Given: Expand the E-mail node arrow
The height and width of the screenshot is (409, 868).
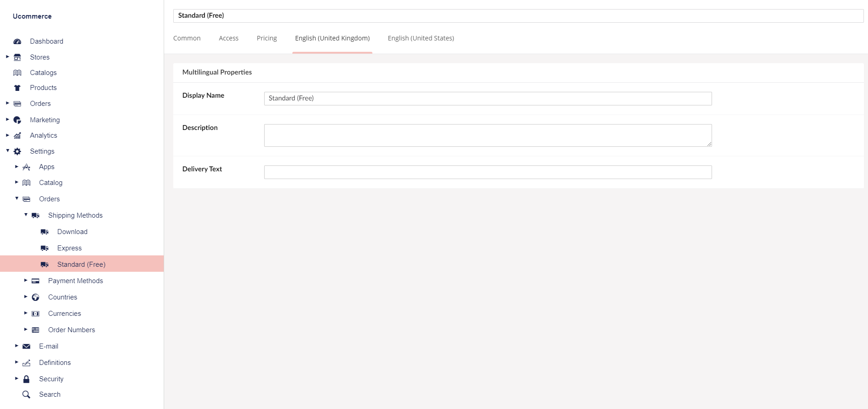Looking at the screenshot, I should pyautogui.click(x=16, y=346).
